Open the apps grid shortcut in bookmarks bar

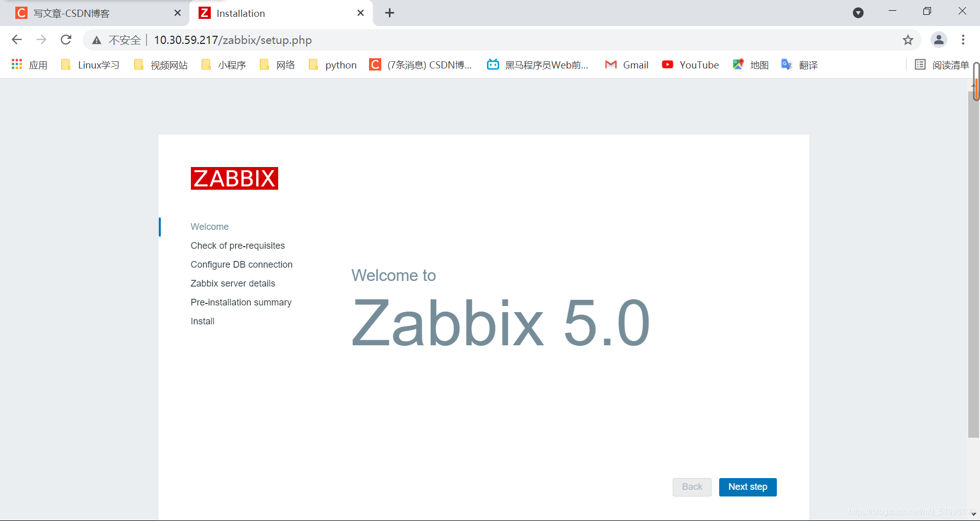(x=29, y=65)
